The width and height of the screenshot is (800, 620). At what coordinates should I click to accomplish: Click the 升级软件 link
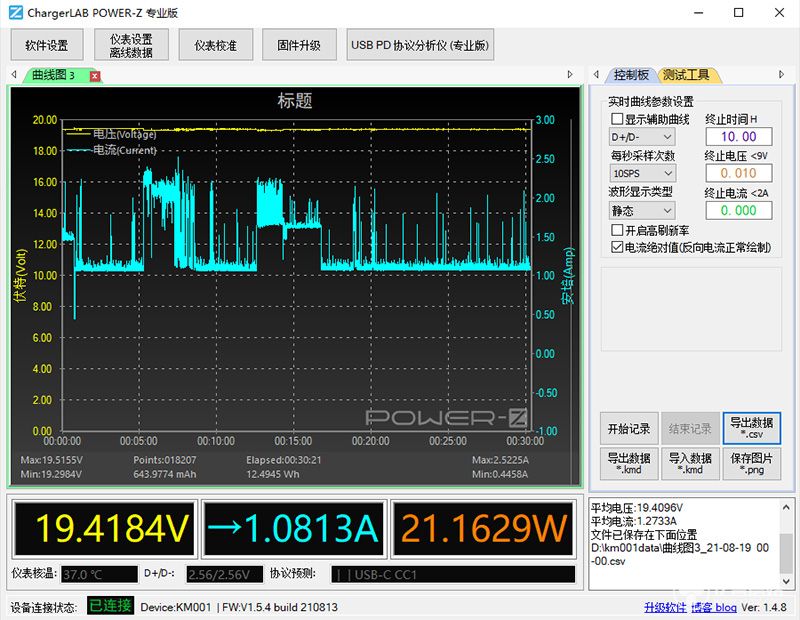click(665, 607)
